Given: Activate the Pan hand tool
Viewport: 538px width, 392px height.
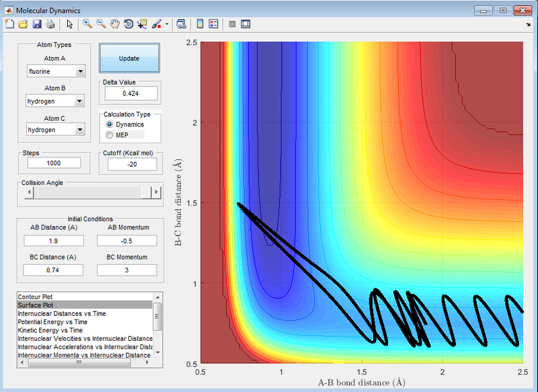Looking at the screenshot, I should point(115,24).
